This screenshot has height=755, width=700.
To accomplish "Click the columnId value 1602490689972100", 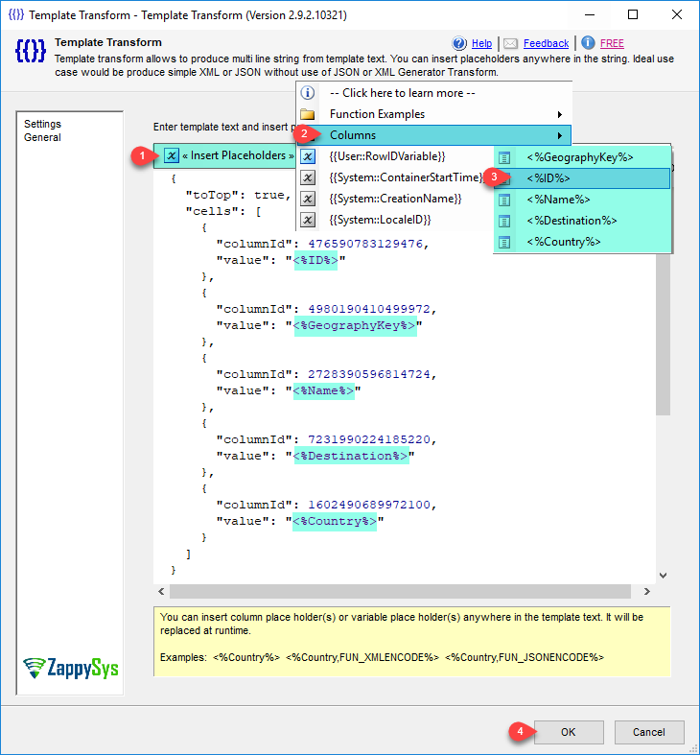I will click(x=369, y=505).
